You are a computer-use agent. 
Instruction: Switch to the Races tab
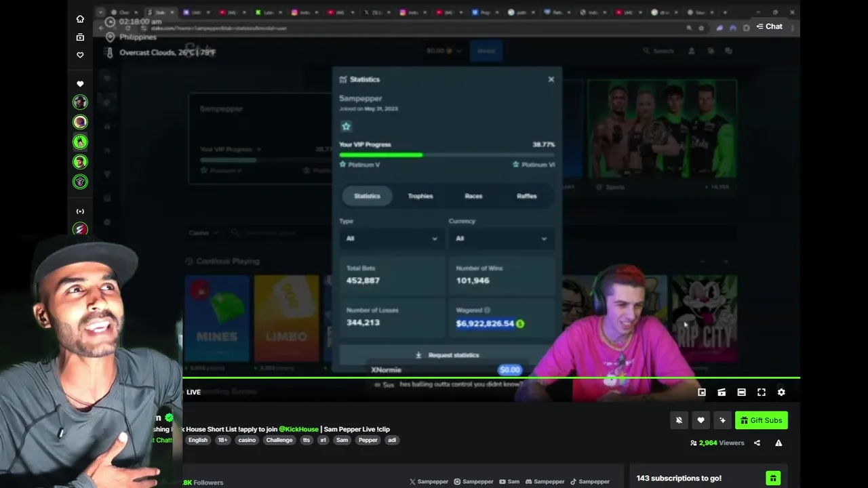coord(473,196)
